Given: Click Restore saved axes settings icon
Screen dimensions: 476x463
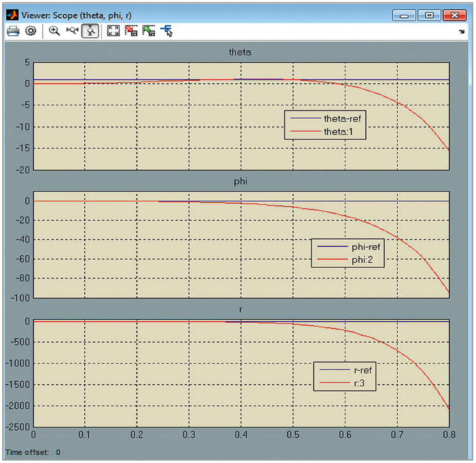Looking at the screenshot, I should coord(148,31).
